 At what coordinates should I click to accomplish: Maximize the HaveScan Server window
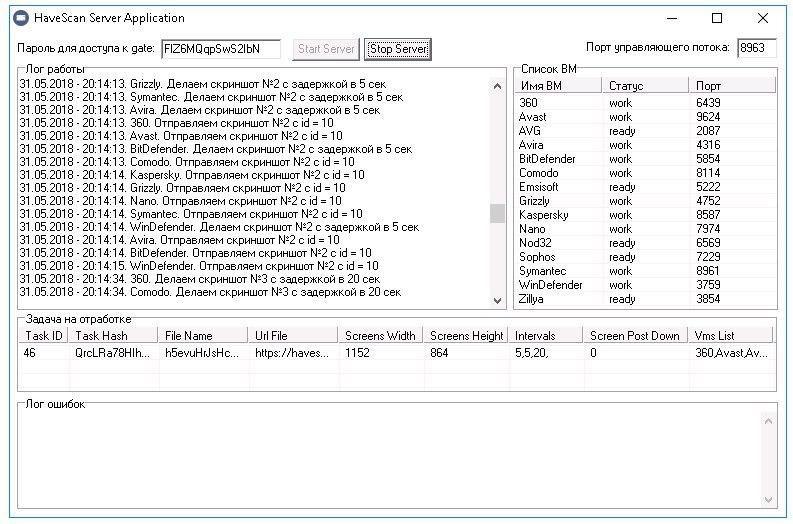pyautogui.click(x=717, y=18)
